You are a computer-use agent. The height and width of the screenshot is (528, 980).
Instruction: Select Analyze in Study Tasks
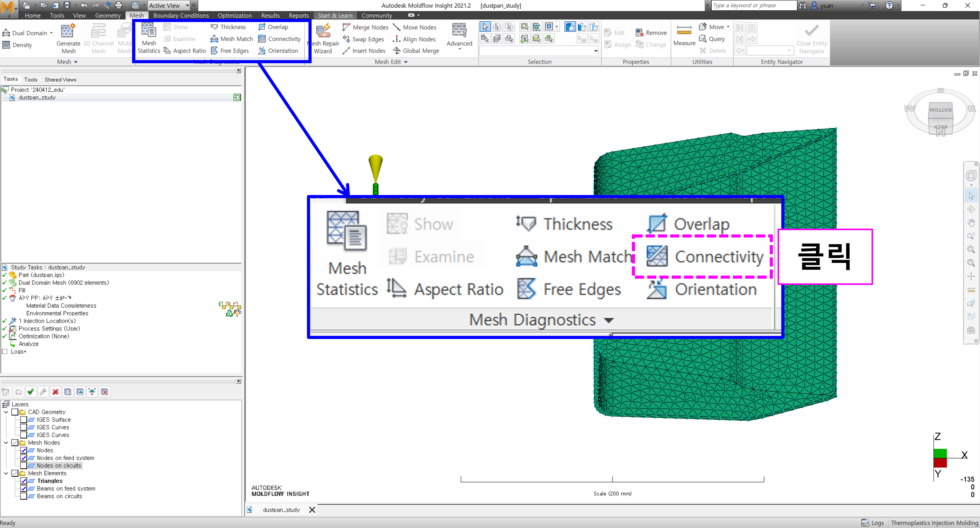[x=29, y=344]
